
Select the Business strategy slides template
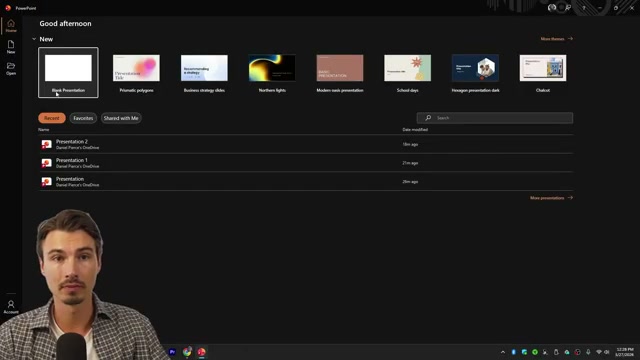coord(204,73)
